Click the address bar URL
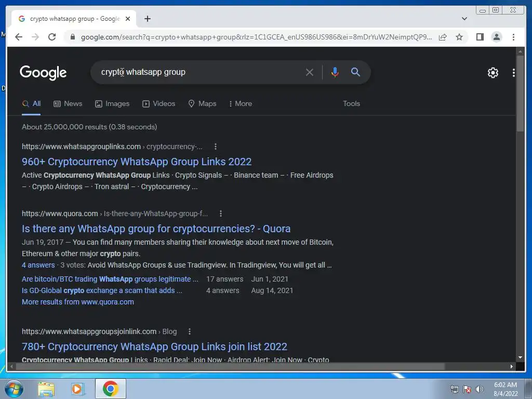 [256, 37]
